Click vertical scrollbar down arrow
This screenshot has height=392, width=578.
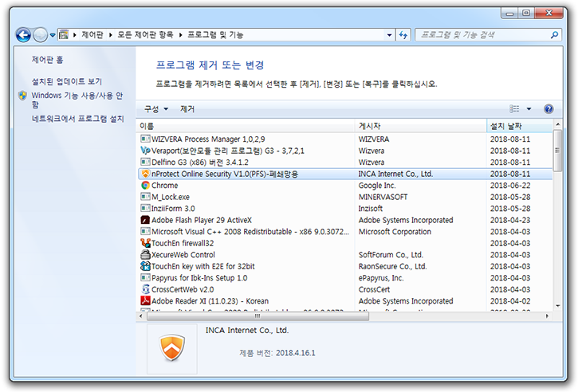coord(558,306)
